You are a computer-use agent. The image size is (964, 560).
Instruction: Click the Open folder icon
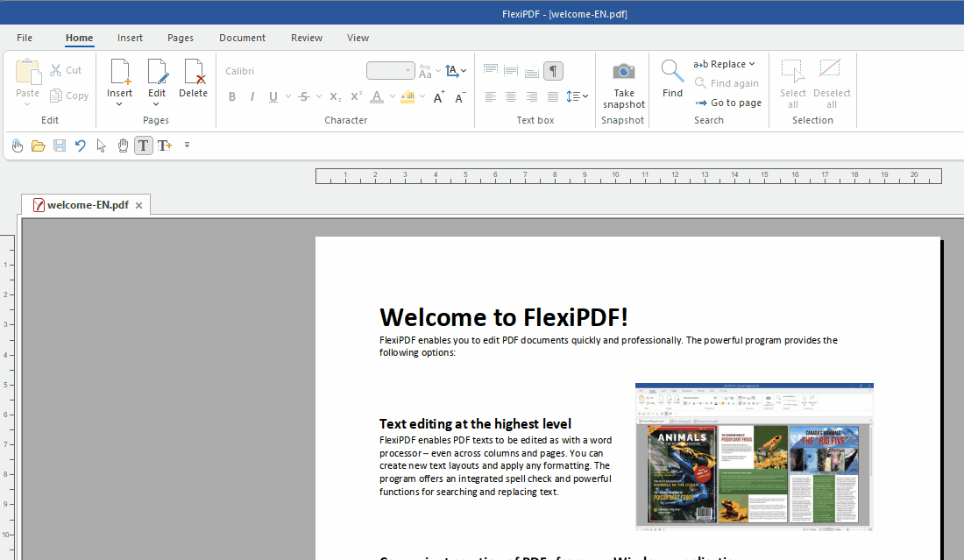(39, 145)
